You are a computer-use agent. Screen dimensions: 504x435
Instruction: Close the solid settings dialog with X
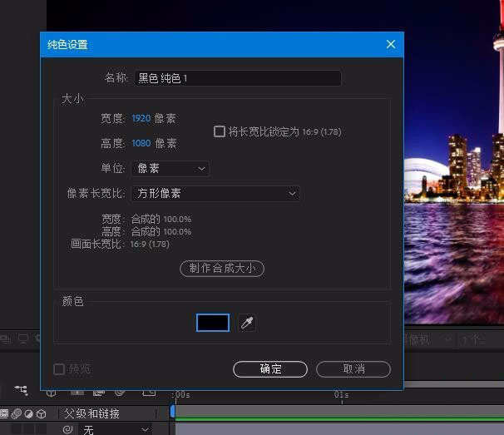pos(391,45)
